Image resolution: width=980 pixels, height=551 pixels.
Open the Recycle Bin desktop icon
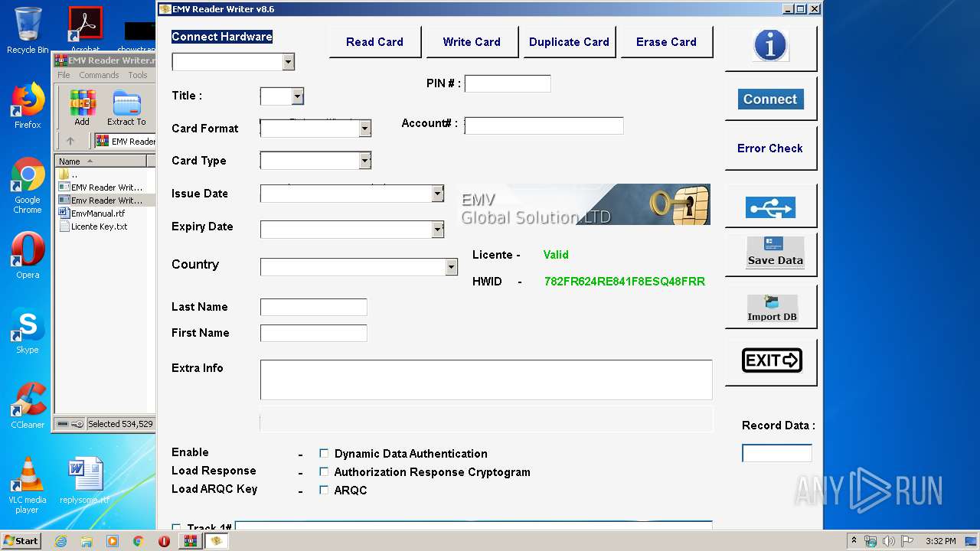(x=28, y=31)
